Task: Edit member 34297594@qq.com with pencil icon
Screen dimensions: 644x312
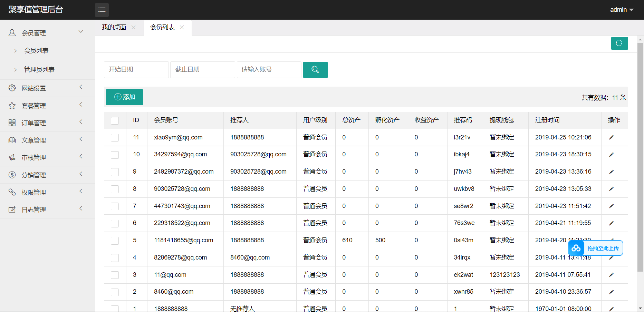Action: pos(612,155)
